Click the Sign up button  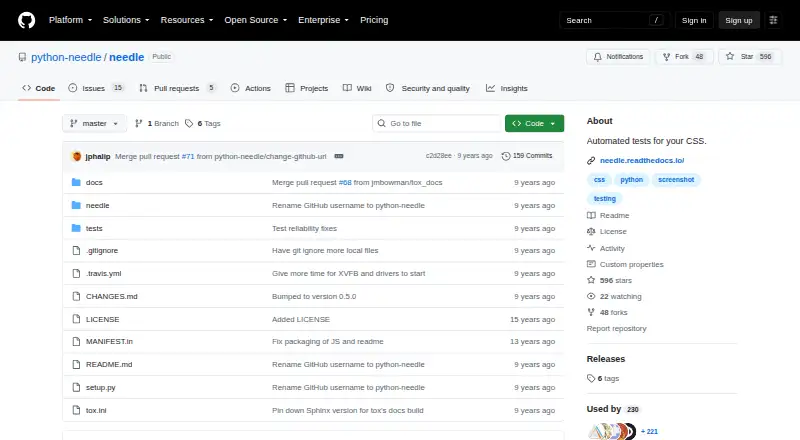coord(739,20)
